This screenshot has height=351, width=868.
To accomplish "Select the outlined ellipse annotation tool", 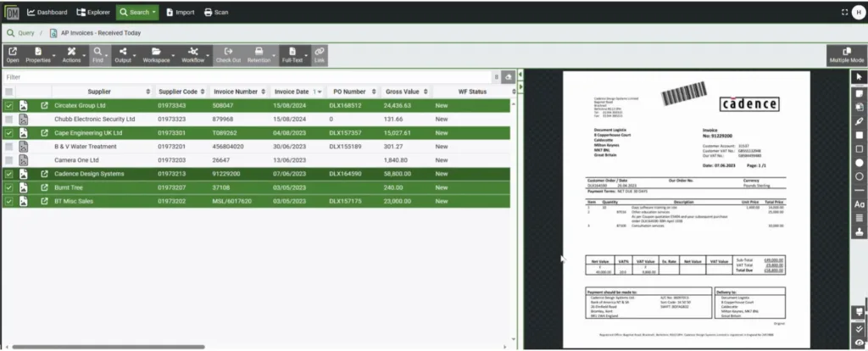I will [860, 176].
